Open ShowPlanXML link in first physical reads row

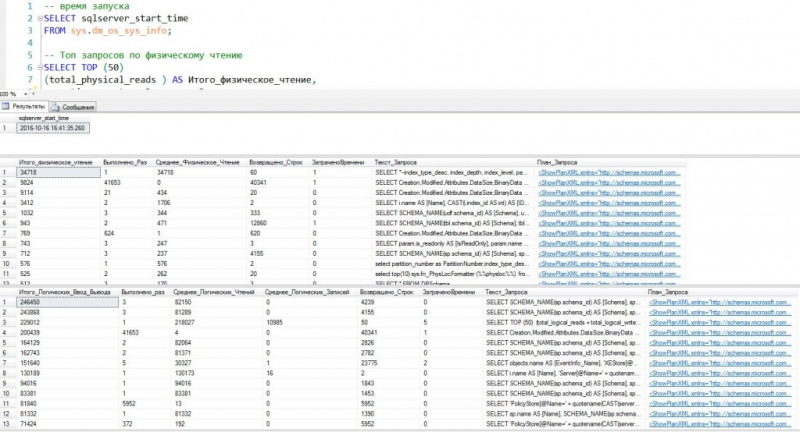pyautogui.click(x=608, y=172)
